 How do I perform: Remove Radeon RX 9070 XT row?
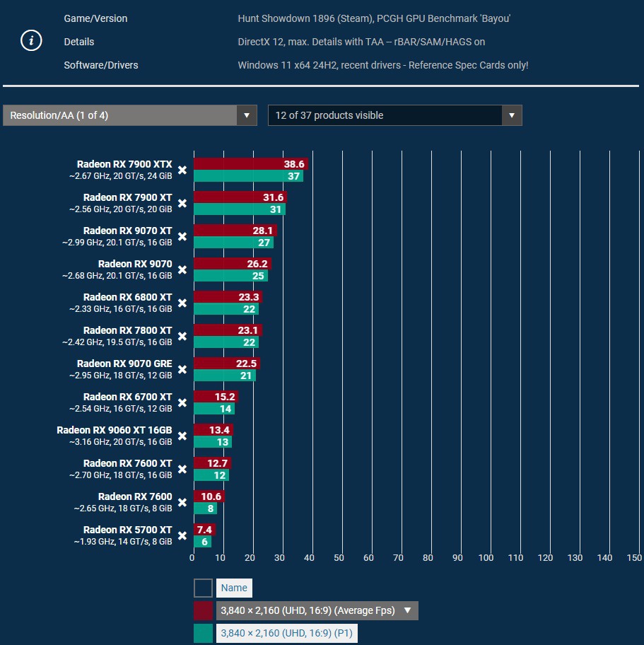point(182,236)
